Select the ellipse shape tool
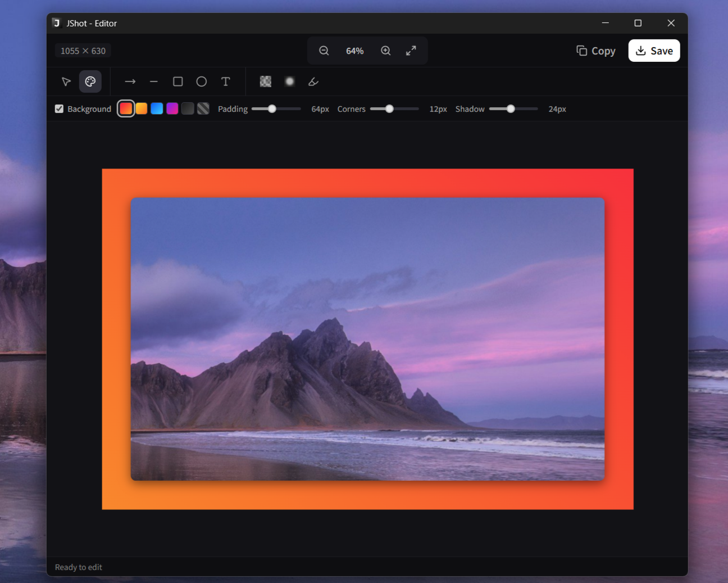 (201, 82)
